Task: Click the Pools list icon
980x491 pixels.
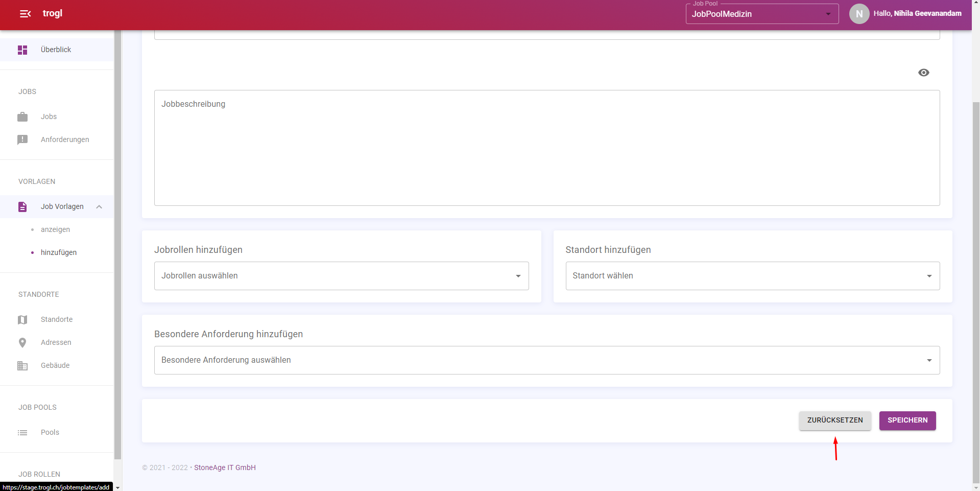Action: 22,432
